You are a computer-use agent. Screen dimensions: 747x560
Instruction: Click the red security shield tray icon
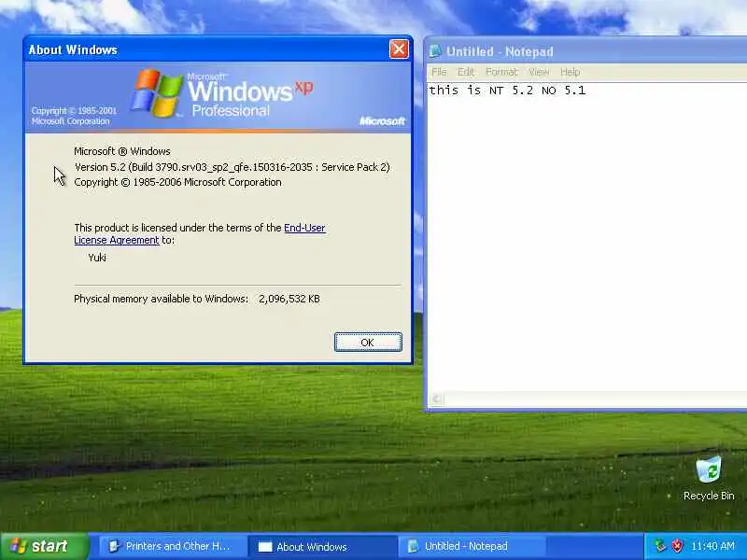(677, 546)
